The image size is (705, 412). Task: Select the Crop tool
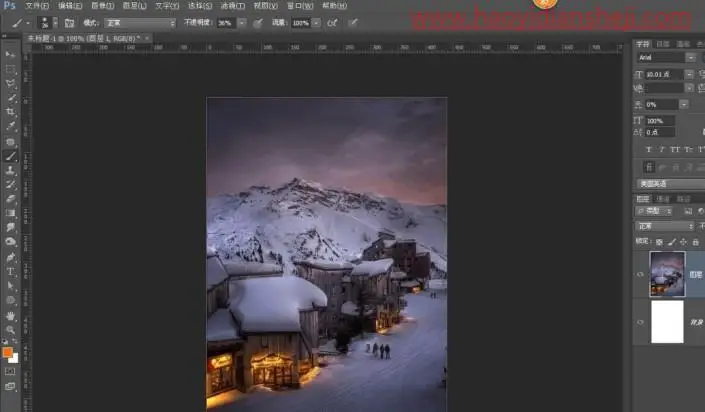pos(10,112)
